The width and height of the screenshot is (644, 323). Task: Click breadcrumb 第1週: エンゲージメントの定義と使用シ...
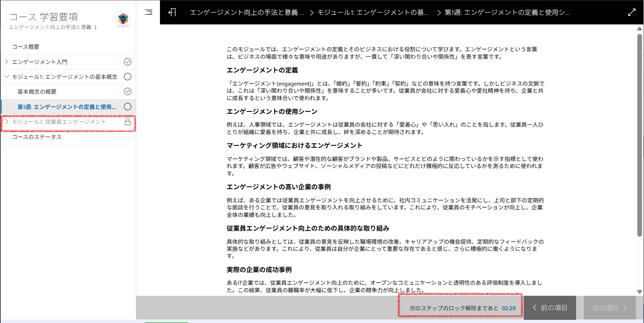(507, 12)
